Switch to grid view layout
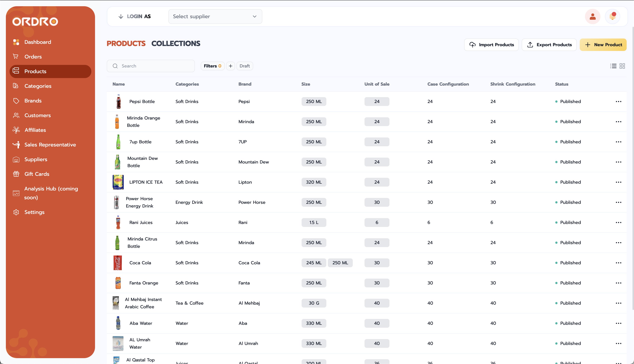The height and width of the screenshot is (364, 634). click(622, 66)
